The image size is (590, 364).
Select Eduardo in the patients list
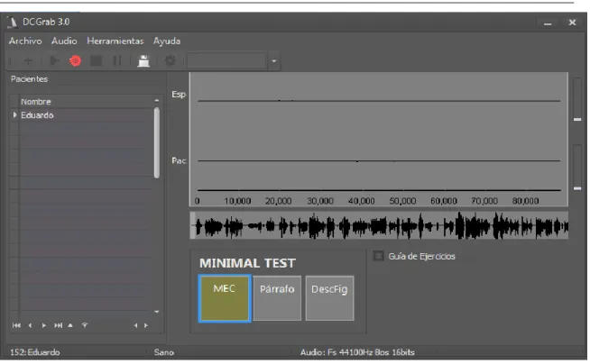[37, 115]
